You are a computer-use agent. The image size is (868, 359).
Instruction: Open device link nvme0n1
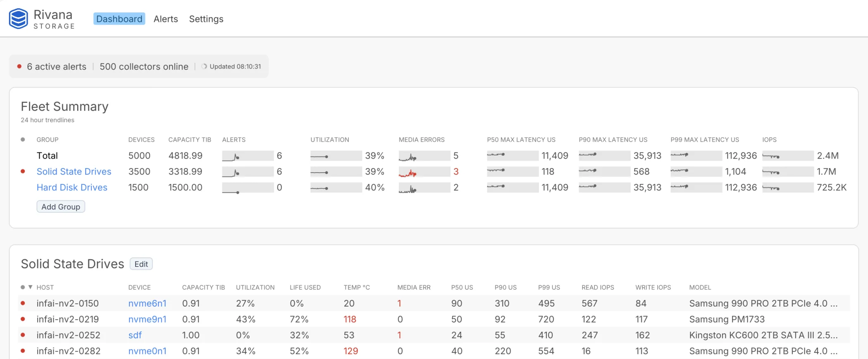pos(147,351)
